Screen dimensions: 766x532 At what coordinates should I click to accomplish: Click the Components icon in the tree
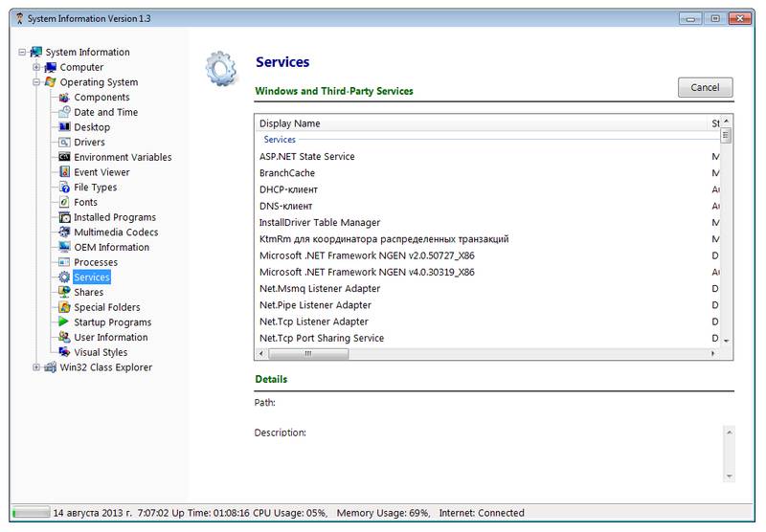[x=64, y=98]
